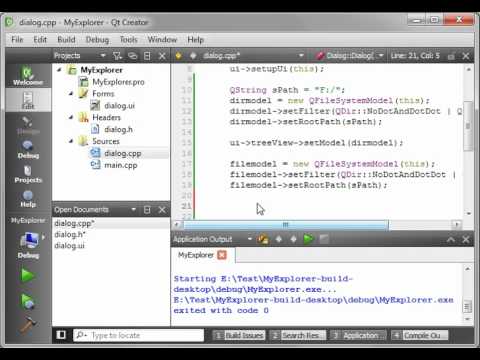Split the Projects side panel
Screen dimensions: 480x360
[147, 56]
